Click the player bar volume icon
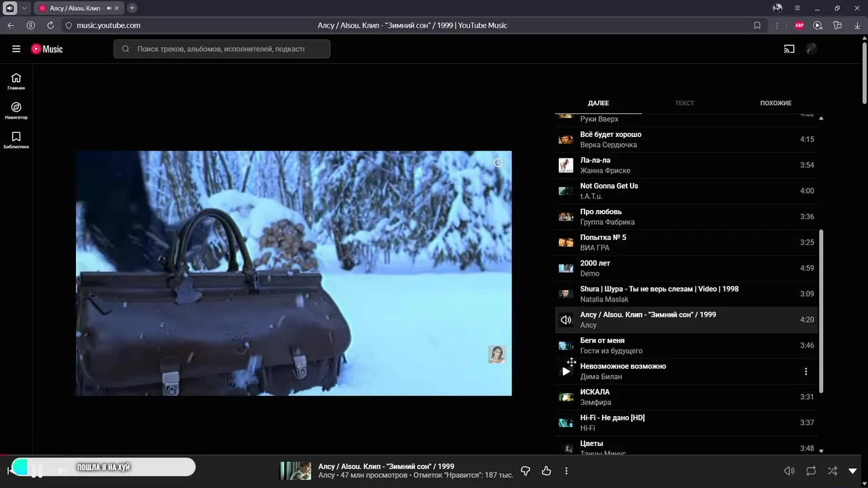The image size is (868, 488). click(x=789, y=470)
